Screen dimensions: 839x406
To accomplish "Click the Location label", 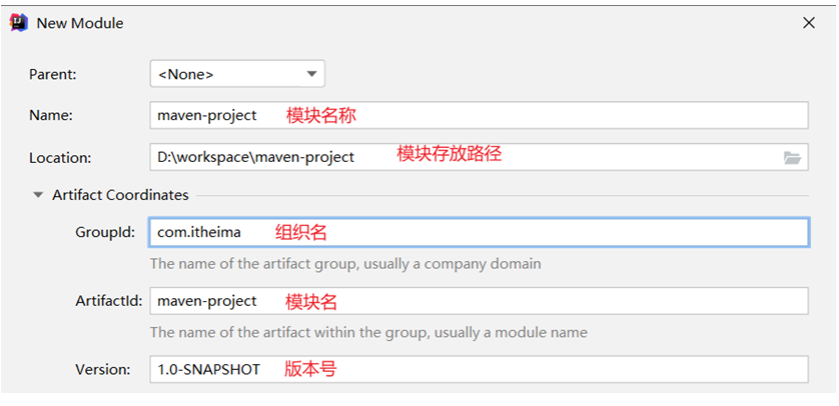I will [60, 157].
